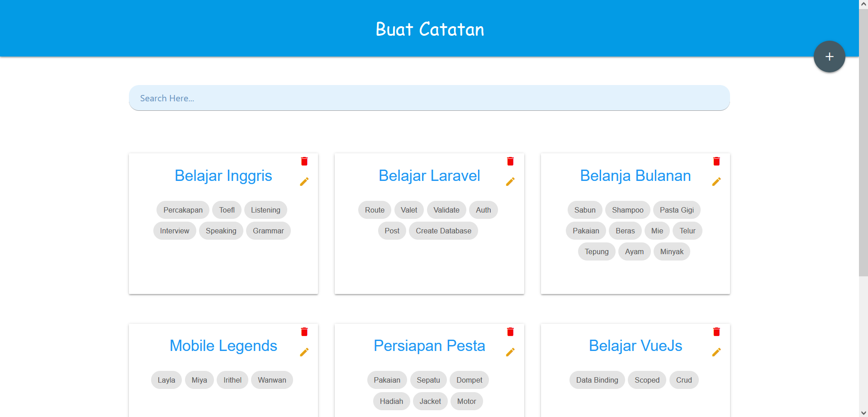Delete the Belajar VueJs note

pos(716,332)
